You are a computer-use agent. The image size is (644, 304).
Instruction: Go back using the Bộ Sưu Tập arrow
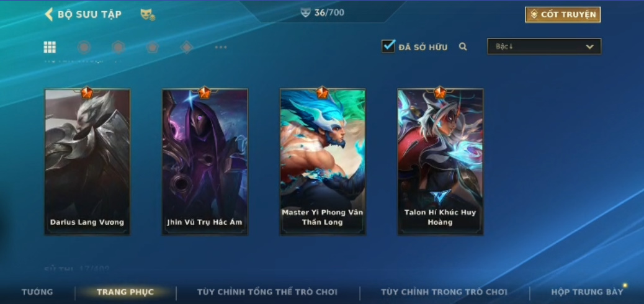pos(49,14)
